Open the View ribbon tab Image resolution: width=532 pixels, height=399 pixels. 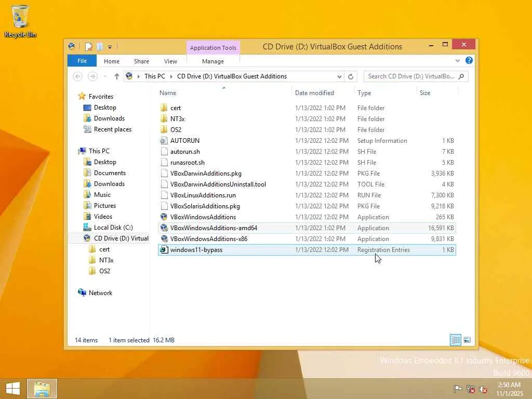[x=170, y=61]
